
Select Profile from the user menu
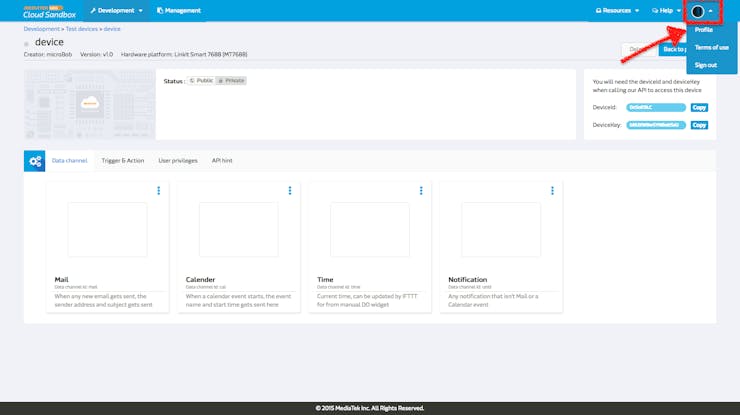point(703,30)
